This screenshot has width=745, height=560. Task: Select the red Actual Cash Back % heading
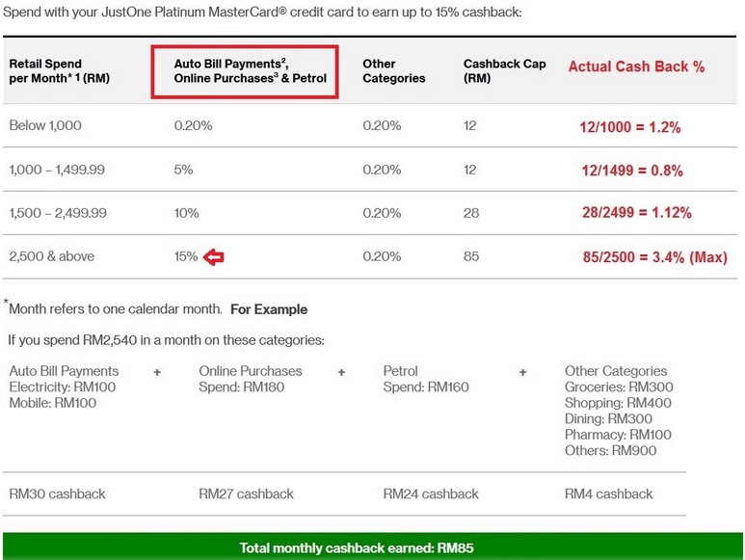636,67
